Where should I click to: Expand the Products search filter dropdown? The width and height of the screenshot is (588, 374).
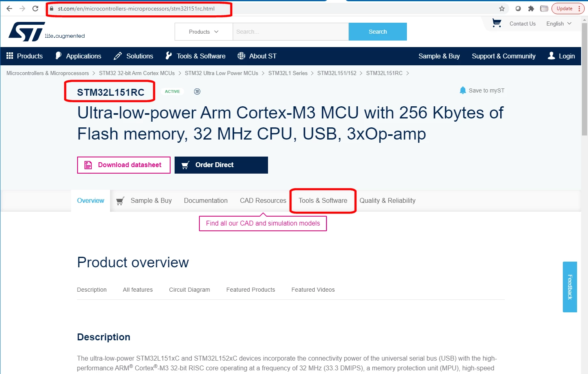point(203,32)
